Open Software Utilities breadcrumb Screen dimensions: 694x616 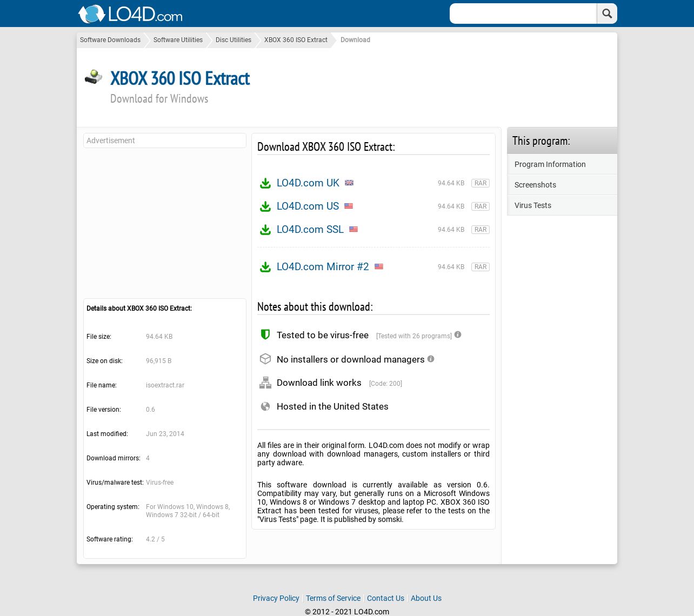pyautogui.click(x=178, y=40)
